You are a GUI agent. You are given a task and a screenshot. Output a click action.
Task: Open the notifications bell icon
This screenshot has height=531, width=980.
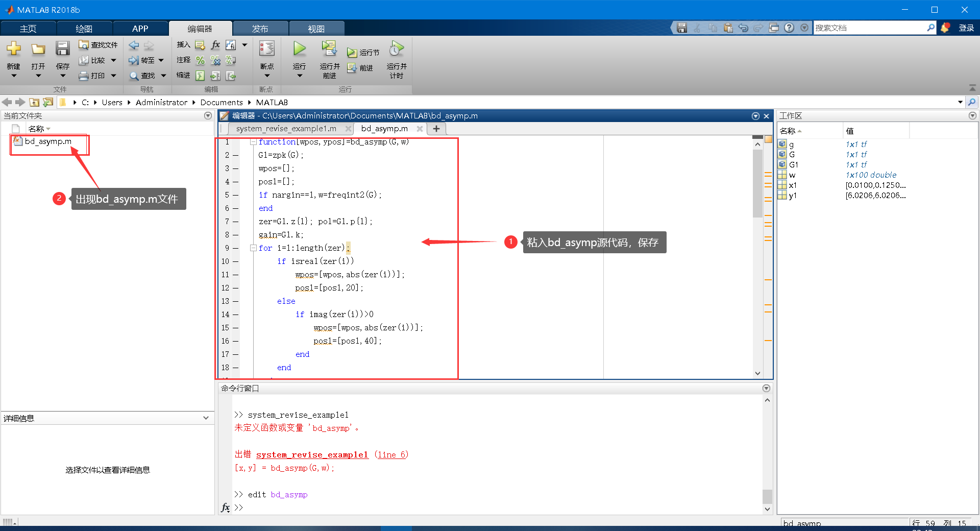point(945,28)
